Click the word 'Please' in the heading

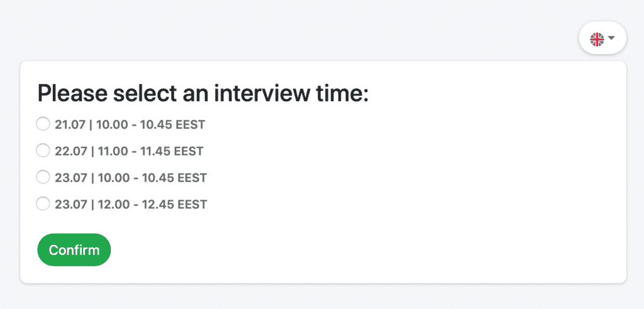(72, 94)
